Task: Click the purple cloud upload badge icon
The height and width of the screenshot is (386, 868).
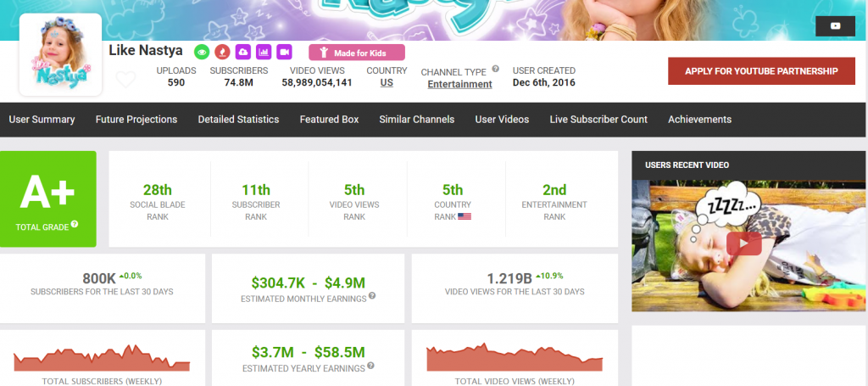Action: click(x=242, y=52)
